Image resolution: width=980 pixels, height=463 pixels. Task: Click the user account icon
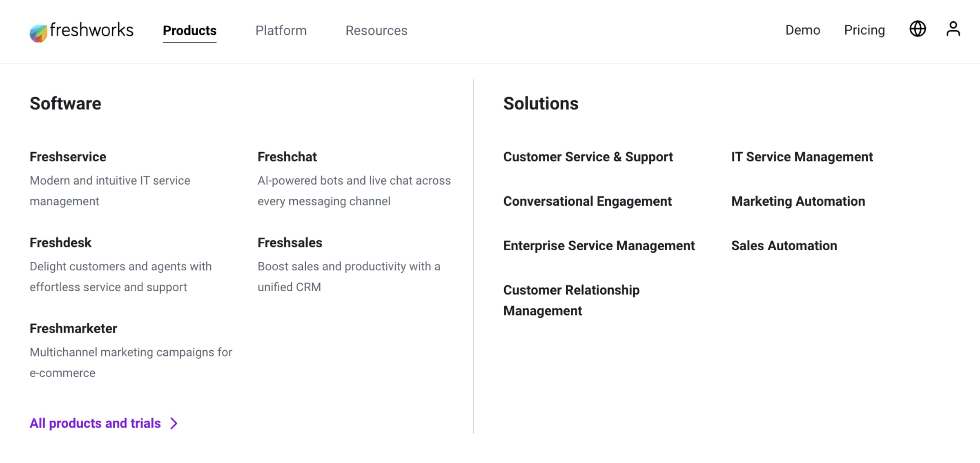click(x=953, y=29)
